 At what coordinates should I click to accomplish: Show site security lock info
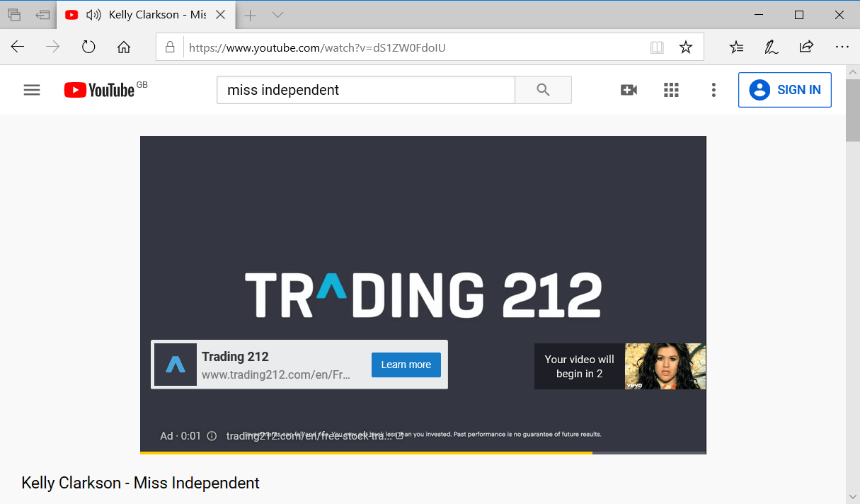pos(170,47)
